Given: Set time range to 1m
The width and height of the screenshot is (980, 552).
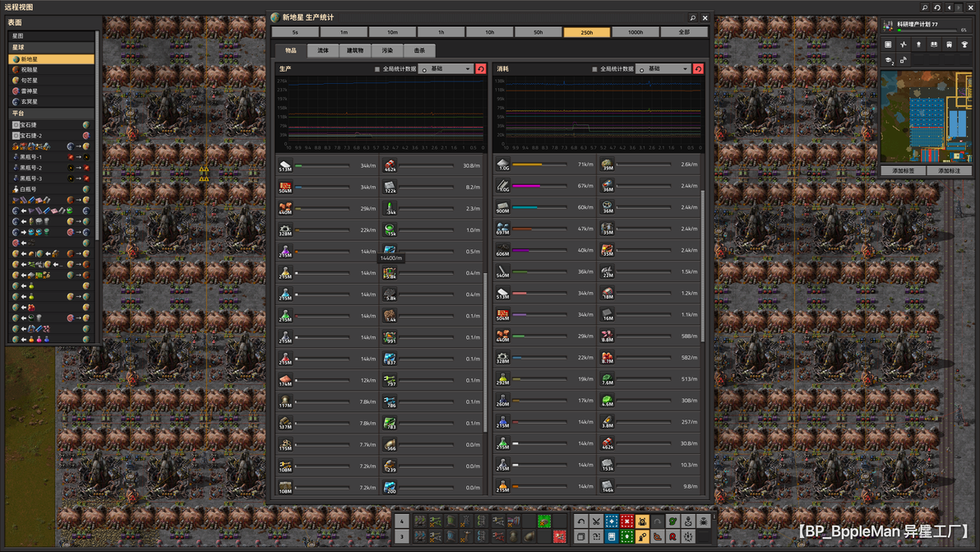Looking at the screenshot, I should point(344,32).
